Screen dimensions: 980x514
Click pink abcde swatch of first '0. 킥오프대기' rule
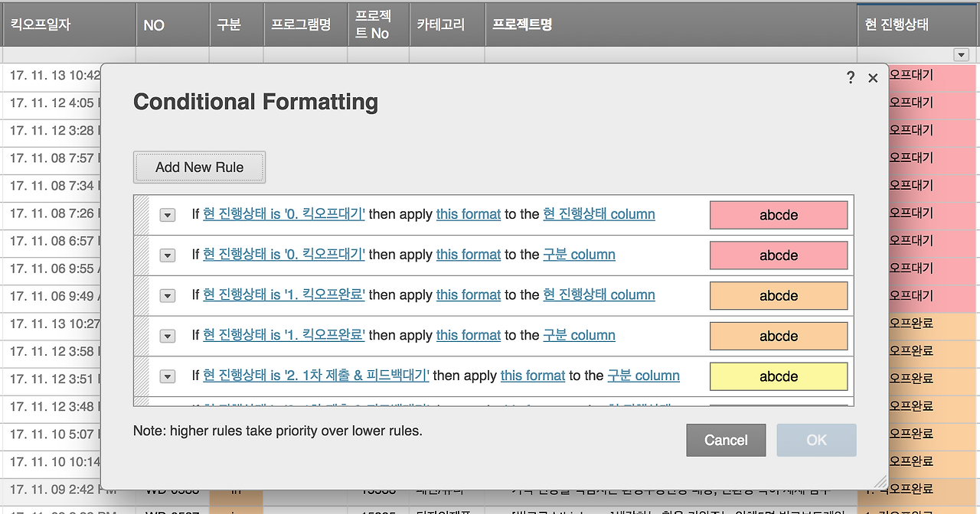point(779,215)
